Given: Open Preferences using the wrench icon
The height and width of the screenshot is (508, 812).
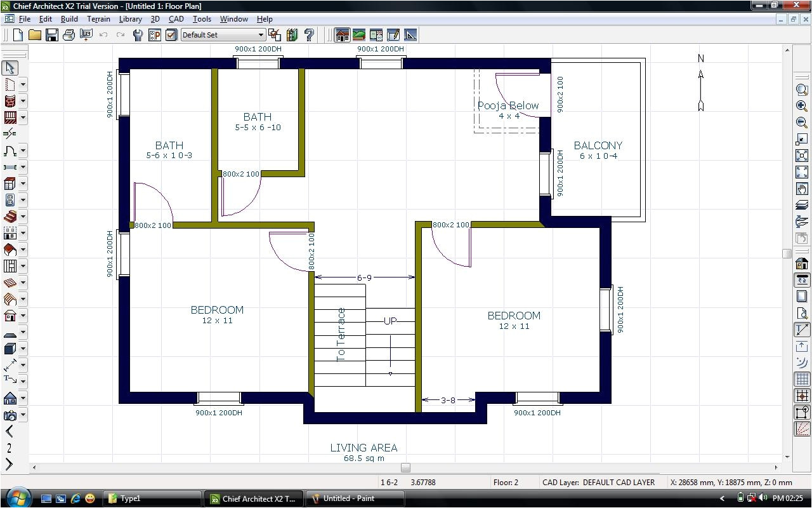Looking at the screenshot, I should click(138, 35).
